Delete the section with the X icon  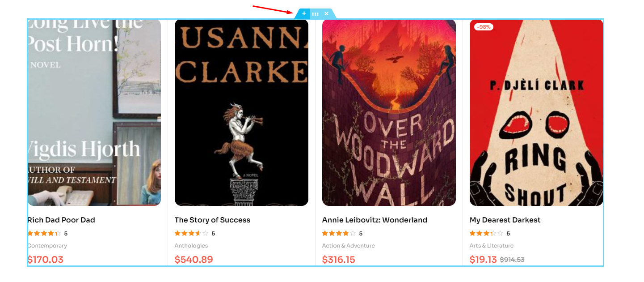(326, 13)
